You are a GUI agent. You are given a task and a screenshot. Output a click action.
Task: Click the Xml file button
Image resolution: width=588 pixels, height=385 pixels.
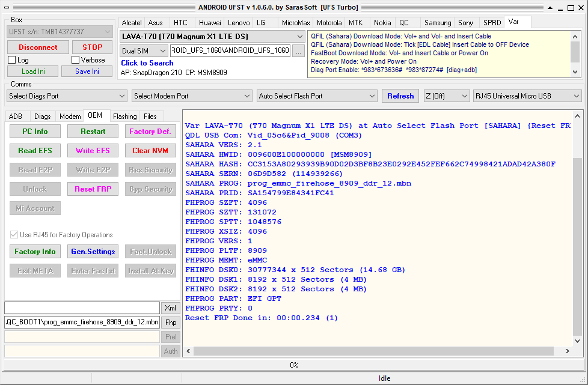171,308
